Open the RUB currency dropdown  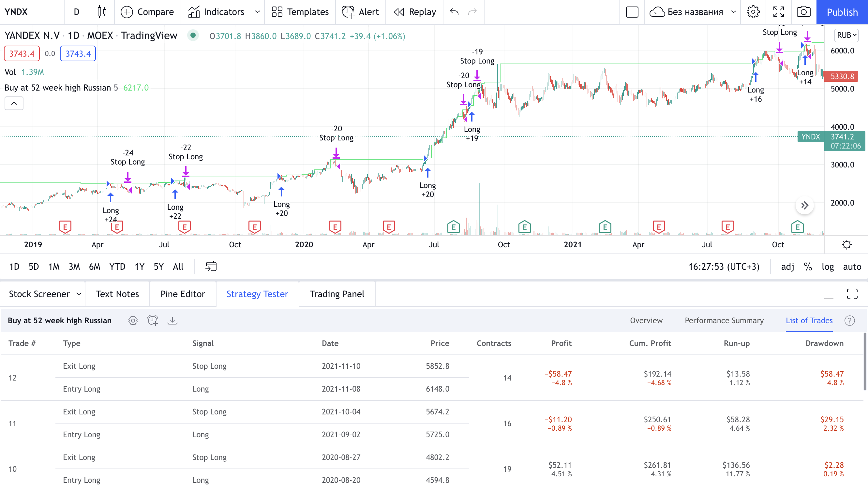[x=846, y=35]
